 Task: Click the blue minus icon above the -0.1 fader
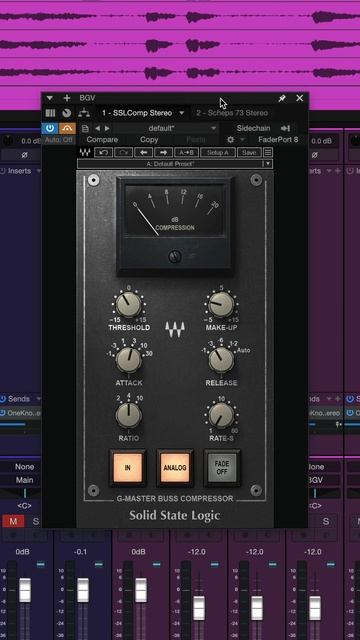tap(99, 564)
